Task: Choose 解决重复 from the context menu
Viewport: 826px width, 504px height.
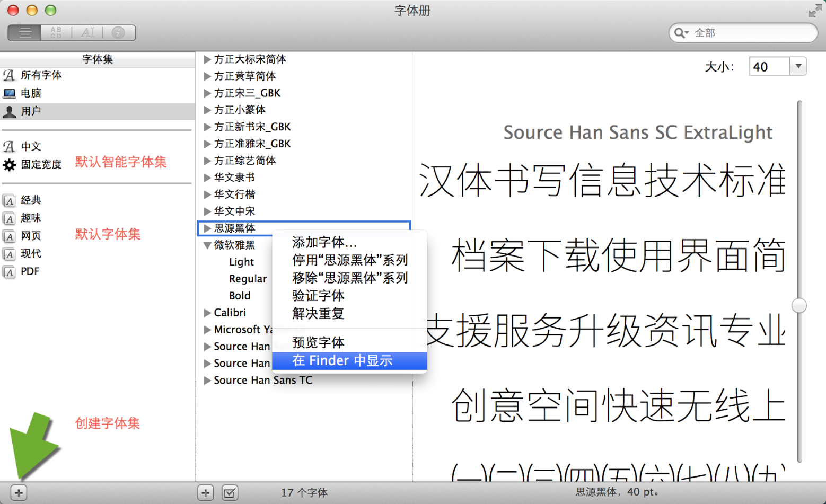Action: coord(349,314)
